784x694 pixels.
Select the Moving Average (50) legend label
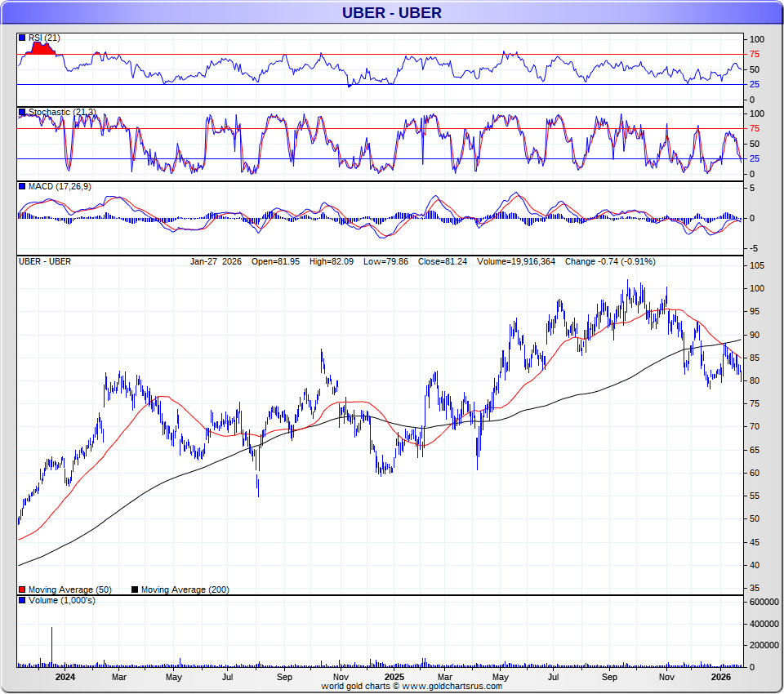pos(69,589)
